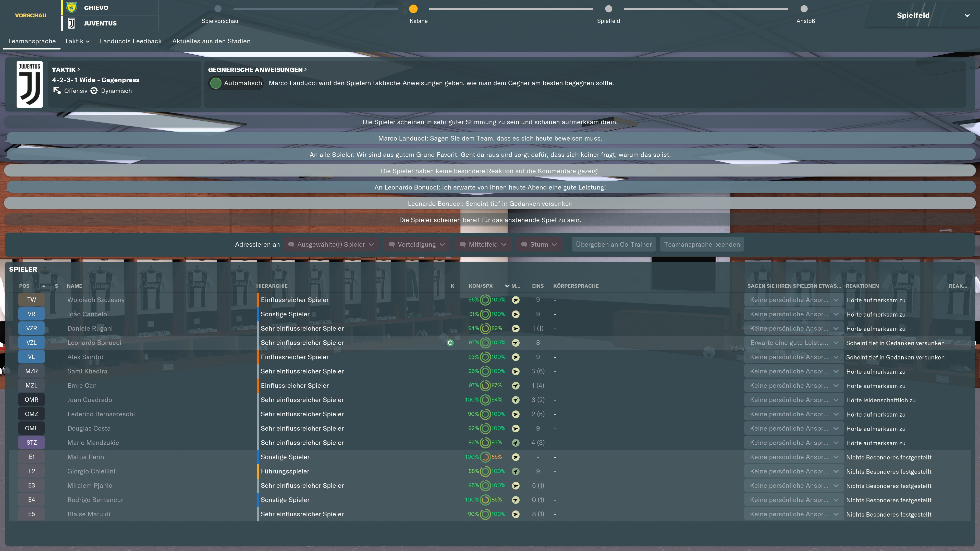Open the large Juventus club logo
980x551 pixels.
pyautogui.click(x=30, y=84)
